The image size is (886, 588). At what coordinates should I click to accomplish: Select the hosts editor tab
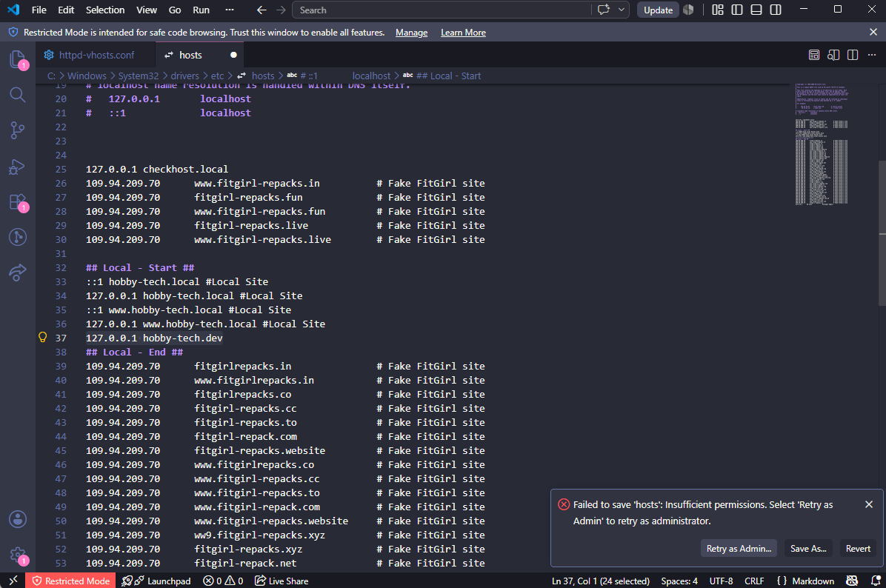[190, 55]
